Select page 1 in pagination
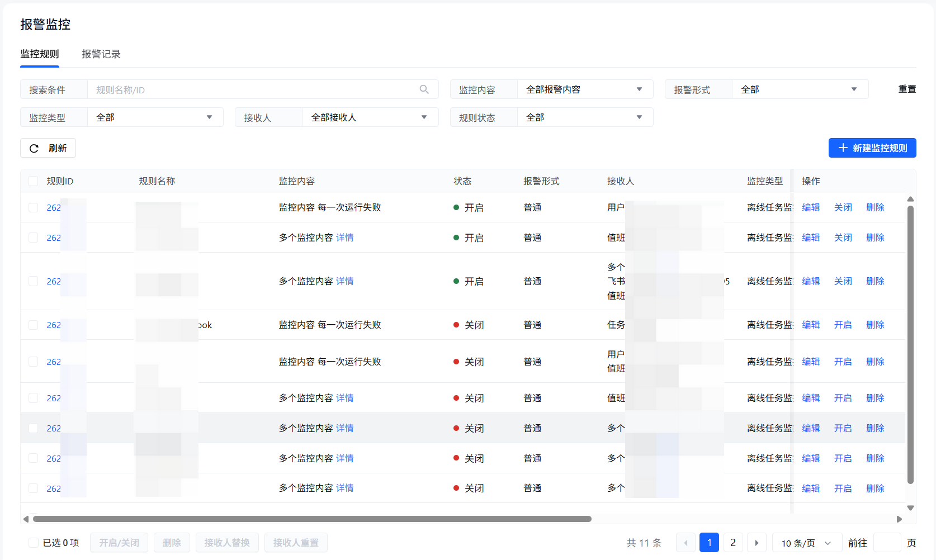 (x=709, y=543)
